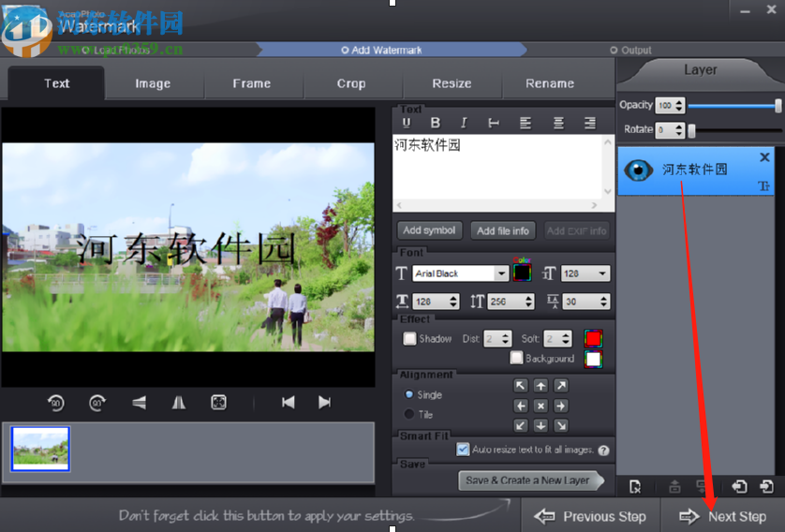The width and height of the screenshot is (785, 532).
Task: Switch to the Frame tab
Action: tap(251, 83)
